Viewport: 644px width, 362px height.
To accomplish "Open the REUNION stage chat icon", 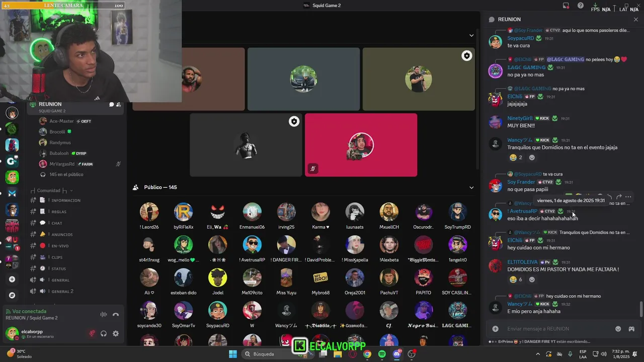I will (x=111, y=105).
